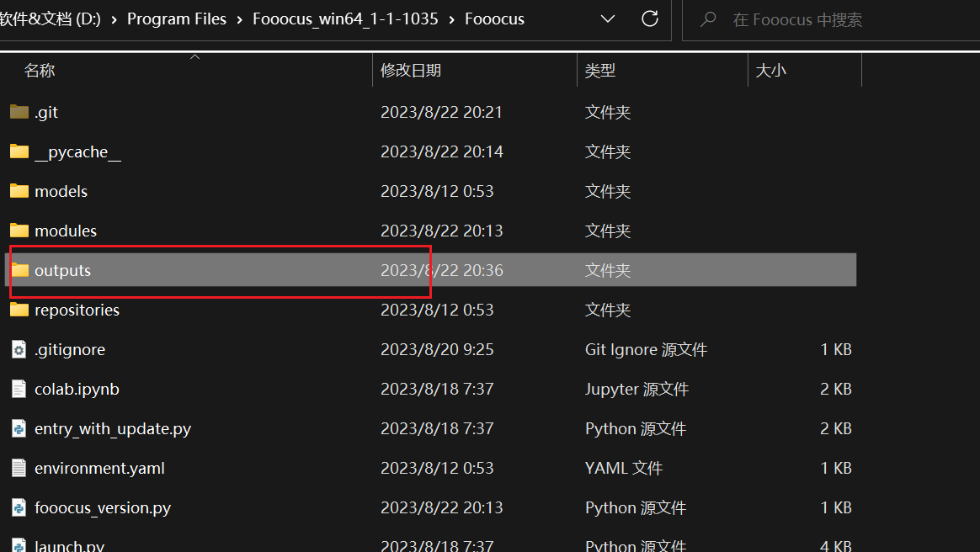Click date 2023/8/22 20:21 of .git
The height and width of the screenshot is (552, 980).
point(441,113)
